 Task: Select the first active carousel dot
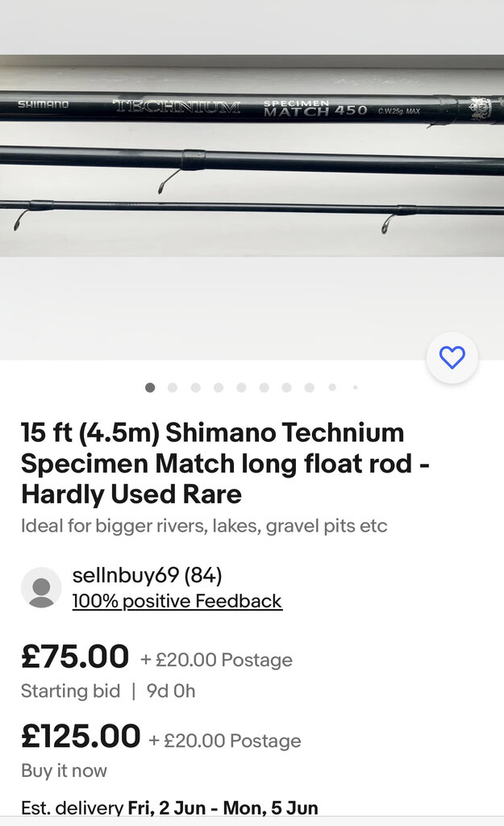[150, 387]
